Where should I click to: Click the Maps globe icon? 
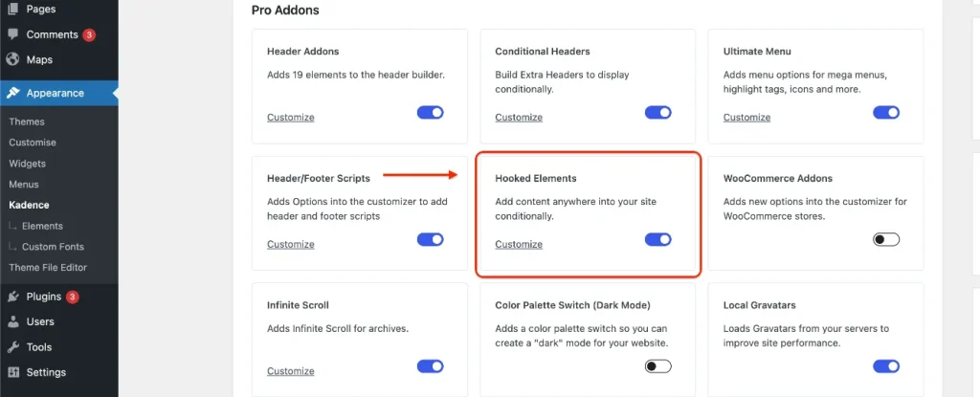coord(12,60)
